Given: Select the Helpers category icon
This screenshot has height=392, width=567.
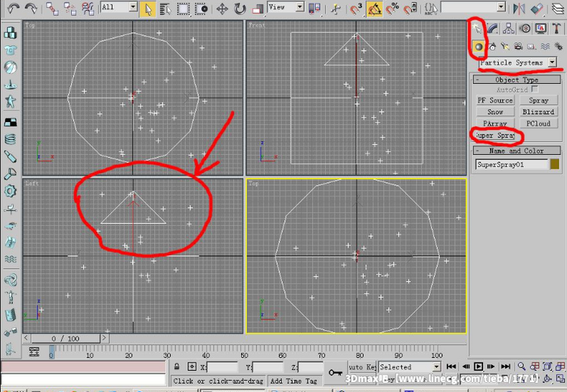Looking at the screenshot, I should 531,47.
